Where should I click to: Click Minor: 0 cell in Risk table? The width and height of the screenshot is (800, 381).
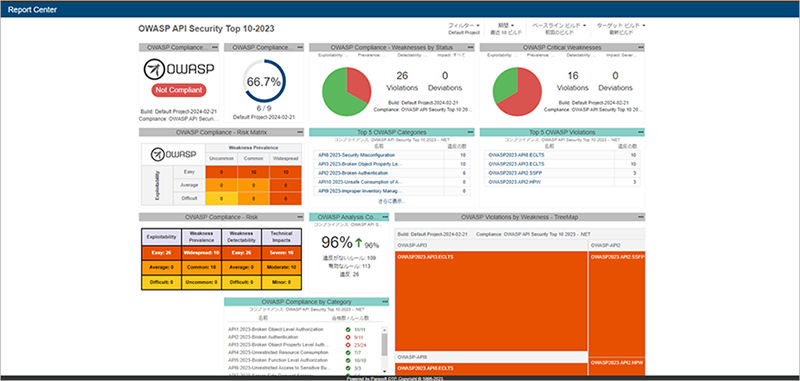[281, 282]
